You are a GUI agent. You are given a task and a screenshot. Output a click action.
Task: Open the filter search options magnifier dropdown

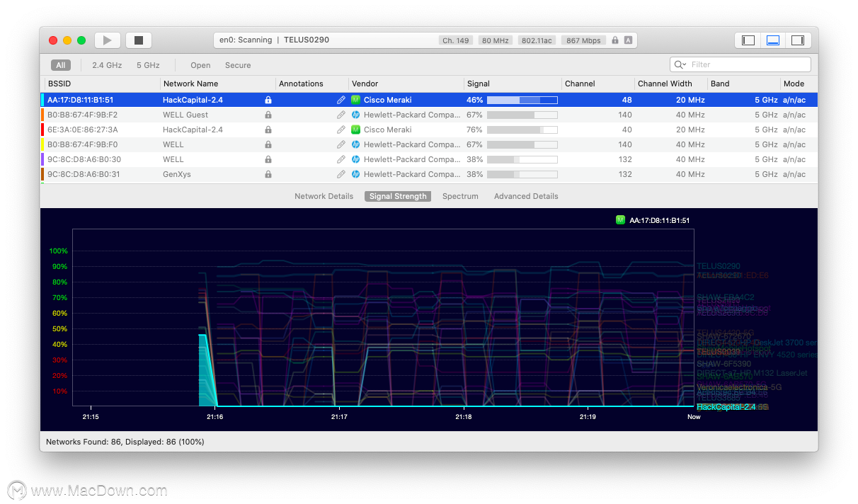pos(680,64)
